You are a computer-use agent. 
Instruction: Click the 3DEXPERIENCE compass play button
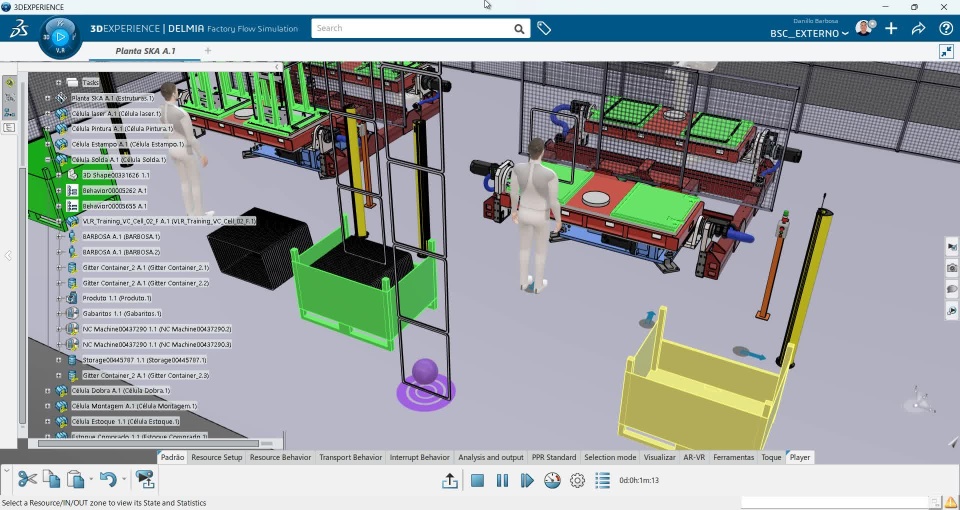(60, 37)
